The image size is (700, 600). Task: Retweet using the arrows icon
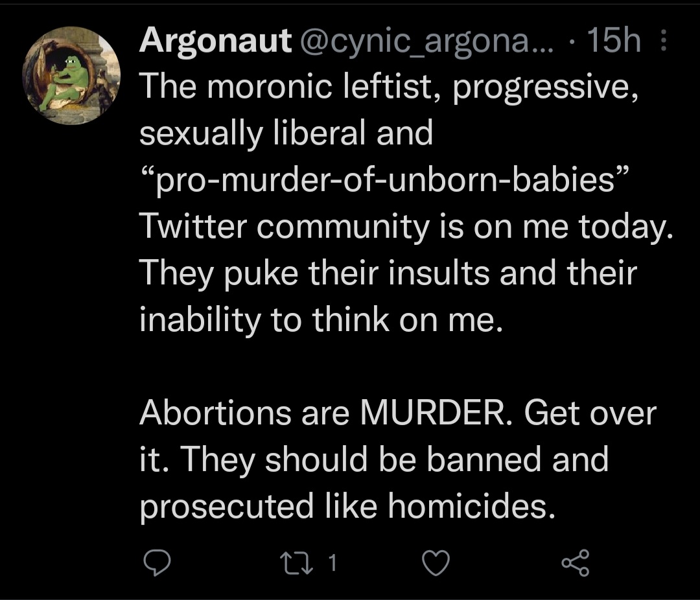click(x=296, y=563)
